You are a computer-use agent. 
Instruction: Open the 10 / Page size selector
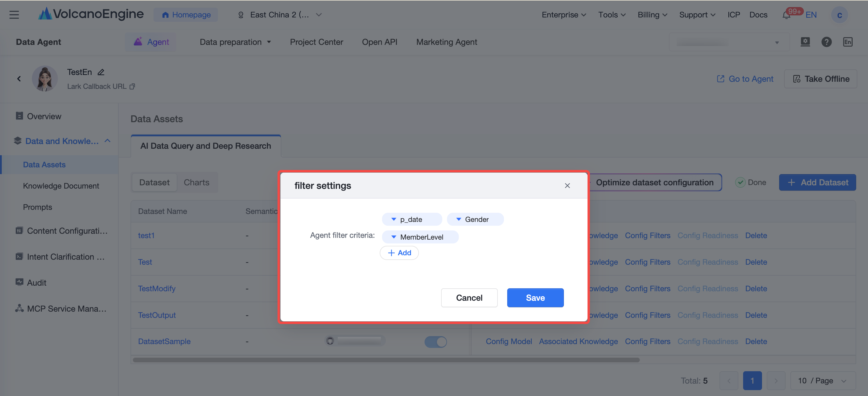(822, 381)
